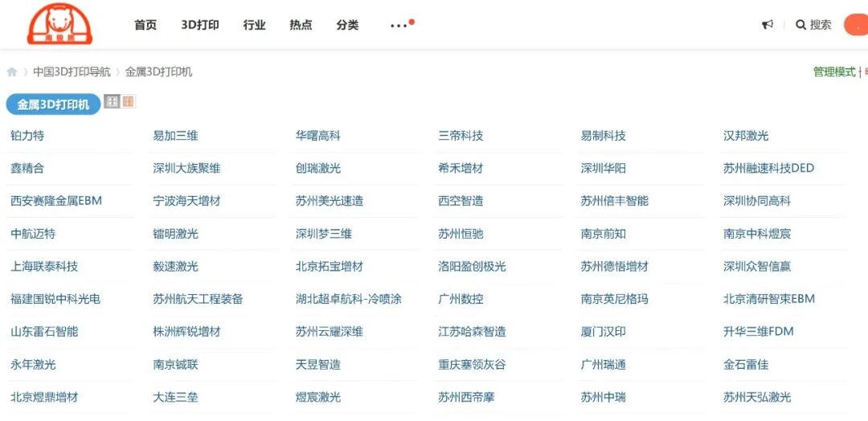Expand the three-dots more menu

[399, 26]
